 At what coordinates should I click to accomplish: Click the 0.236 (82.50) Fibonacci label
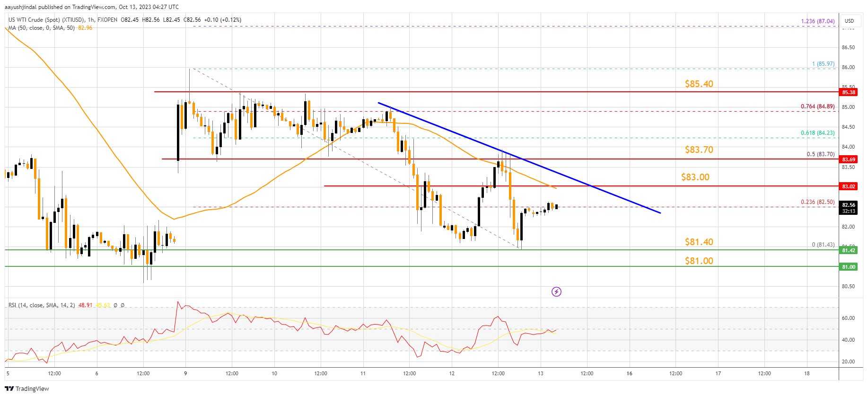coord(818,202)
